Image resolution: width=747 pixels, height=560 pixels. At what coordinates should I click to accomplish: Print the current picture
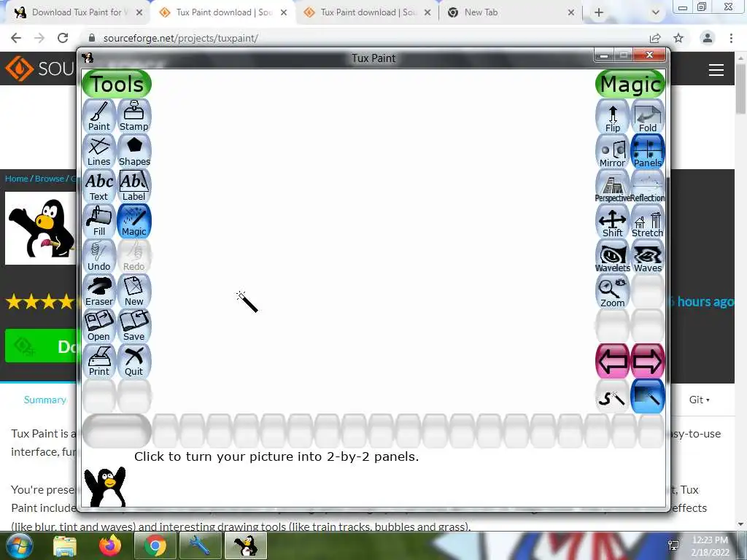coord(99,361)
